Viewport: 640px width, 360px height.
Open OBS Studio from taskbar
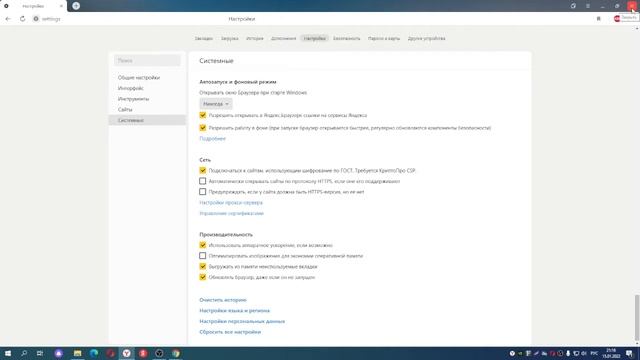(x=159, y=353)
